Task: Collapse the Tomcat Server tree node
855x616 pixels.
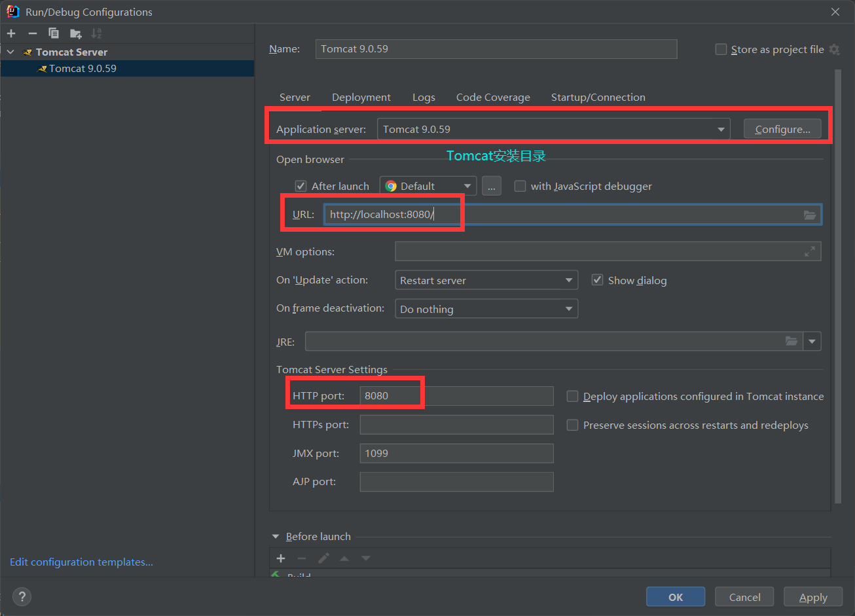Action: point(10,52)
